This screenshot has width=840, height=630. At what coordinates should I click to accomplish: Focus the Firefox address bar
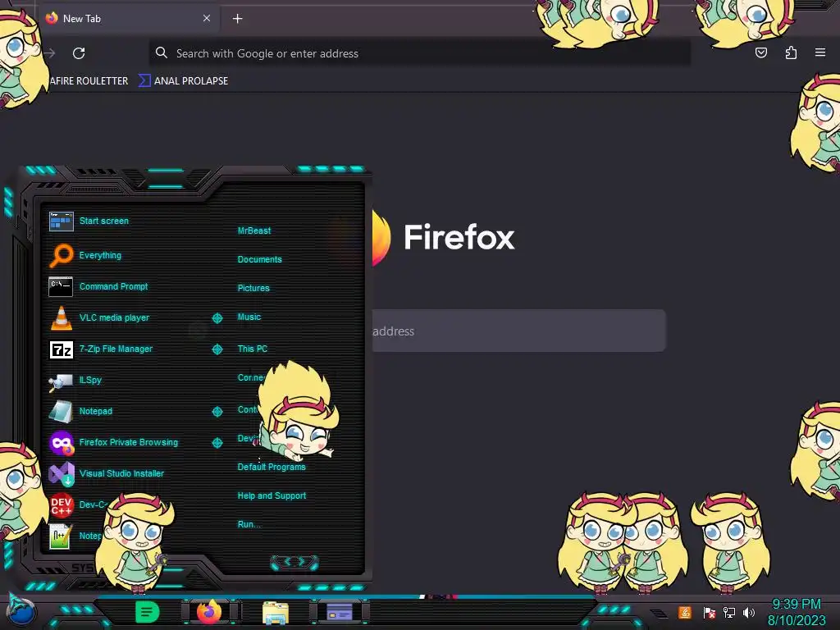pos(419,53)
